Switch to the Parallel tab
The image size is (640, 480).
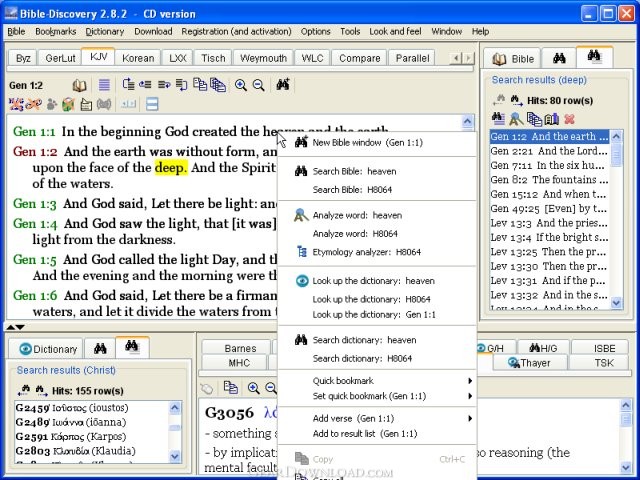413,58
